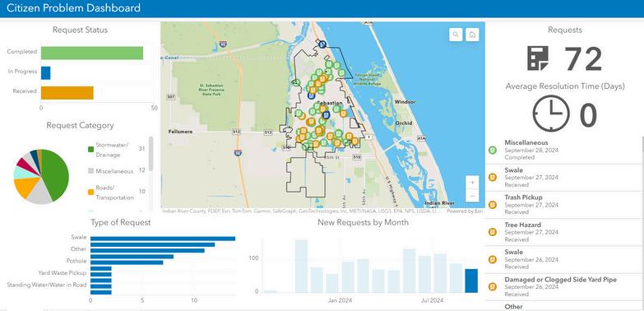Select the Swale bar in Type of Request

click(163, 239)
